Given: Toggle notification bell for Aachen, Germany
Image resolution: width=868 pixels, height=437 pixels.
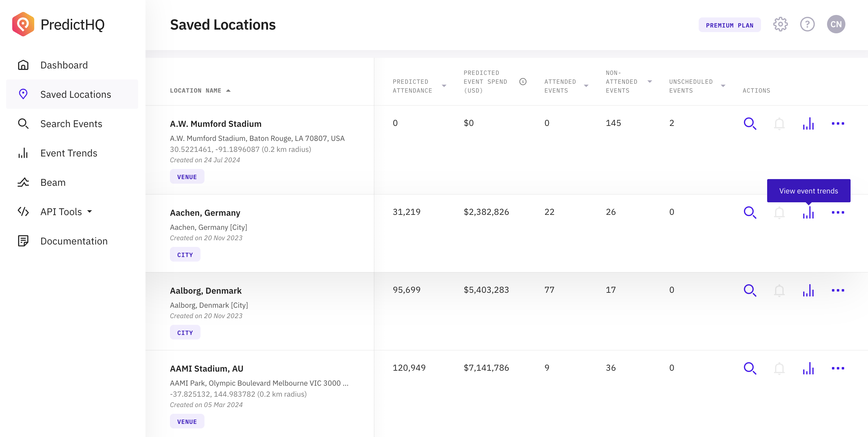Looking at the screenshot, I should (779, 212).
